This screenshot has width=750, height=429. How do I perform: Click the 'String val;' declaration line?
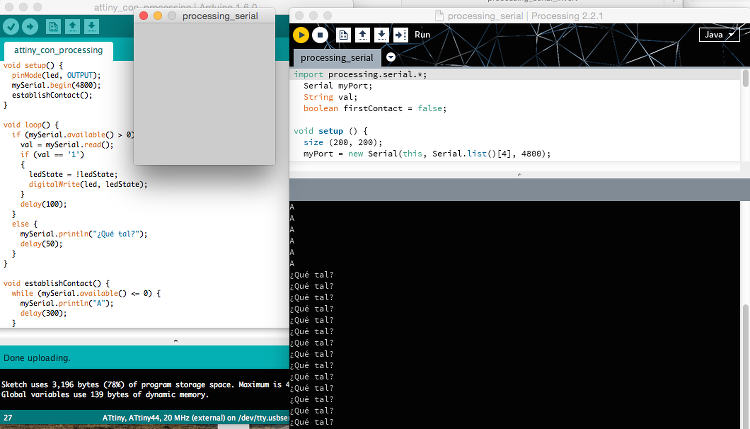[x=330, y=97]
